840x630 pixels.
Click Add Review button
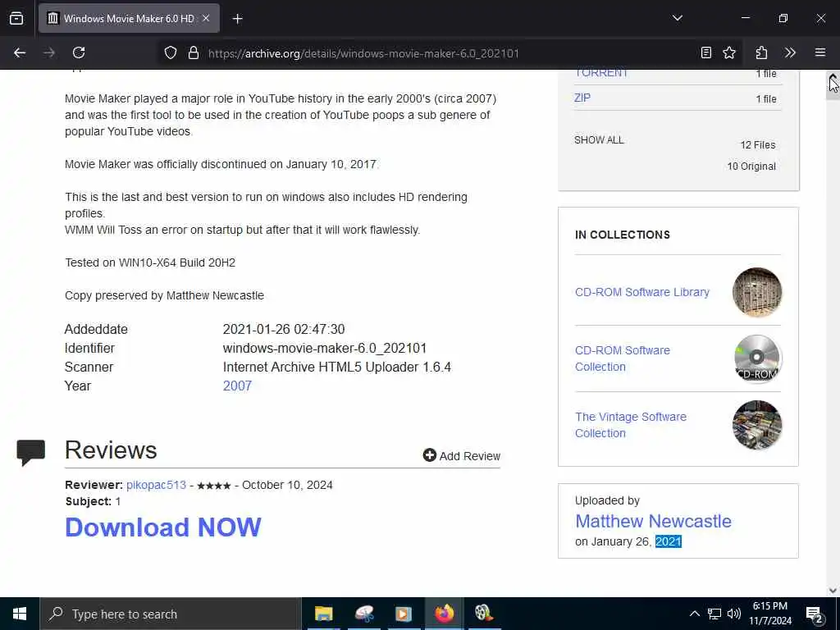(461, 455)
